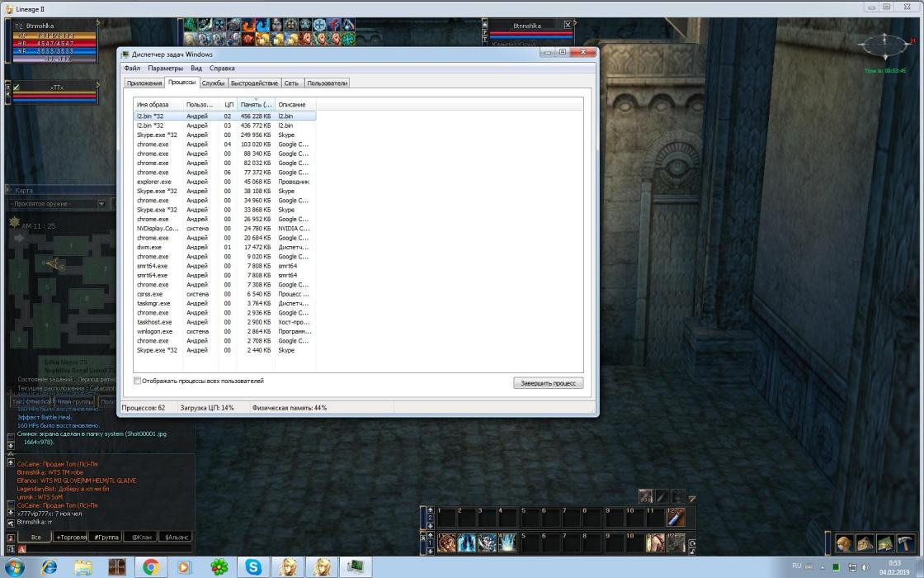Open the blonde character portrait game menu icon
Viewport: 924px width, 578px height.
coord(843,543)
